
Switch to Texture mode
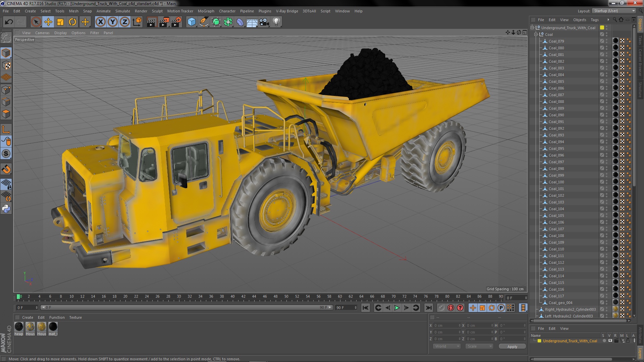[6, 65]
